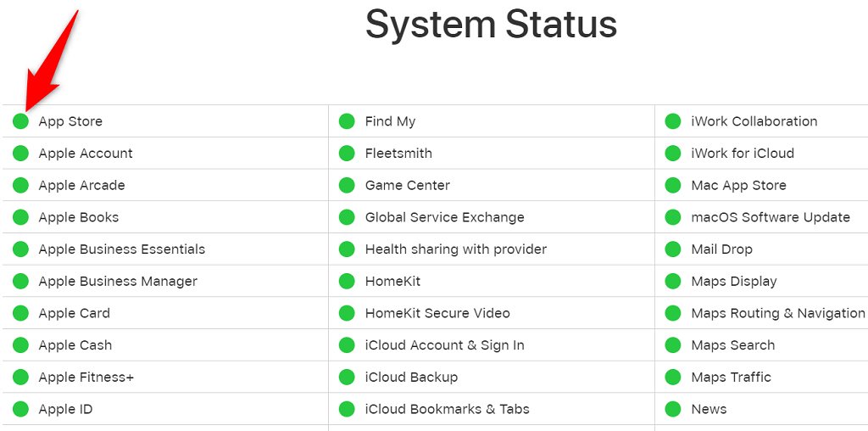Click the green status dot beside App Store
This screenshot has height=431, width=868.
(20, 121)
